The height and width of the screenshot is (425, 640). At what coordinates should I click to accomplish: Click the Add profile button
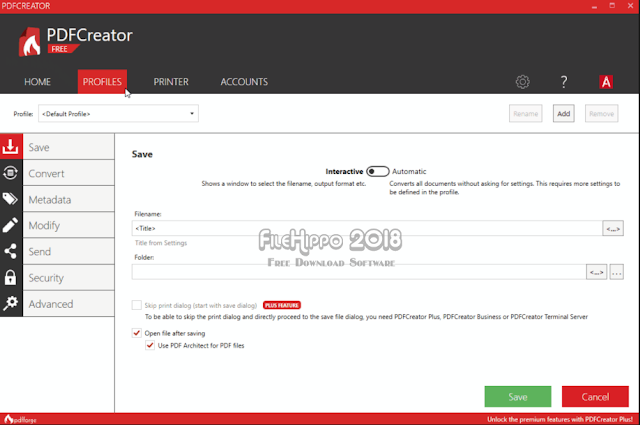[564, 113]
